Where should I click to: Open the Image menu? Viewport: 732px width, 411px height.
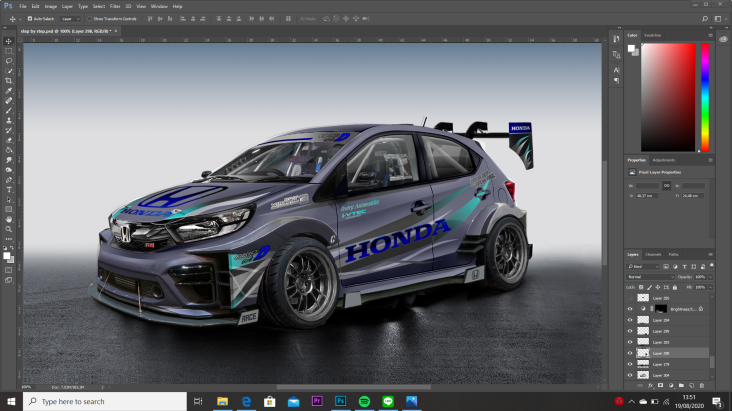50,7
